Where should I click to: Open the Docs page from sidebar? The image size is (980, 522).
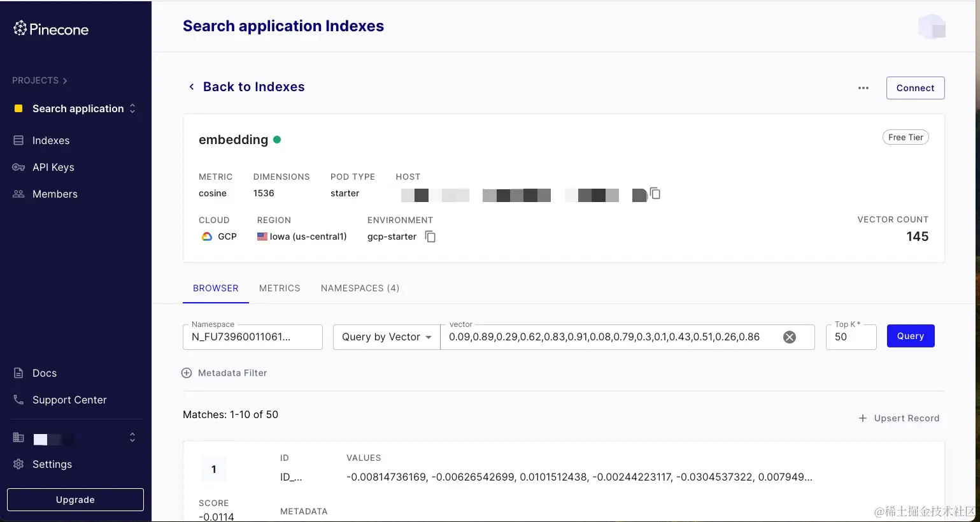click(44, 373)
